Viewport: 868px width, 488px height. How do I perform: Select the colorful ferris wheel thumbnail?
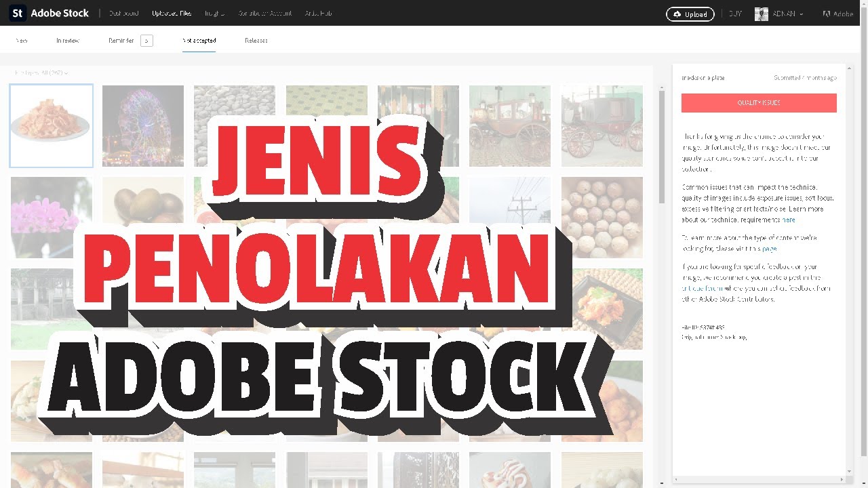143,126
